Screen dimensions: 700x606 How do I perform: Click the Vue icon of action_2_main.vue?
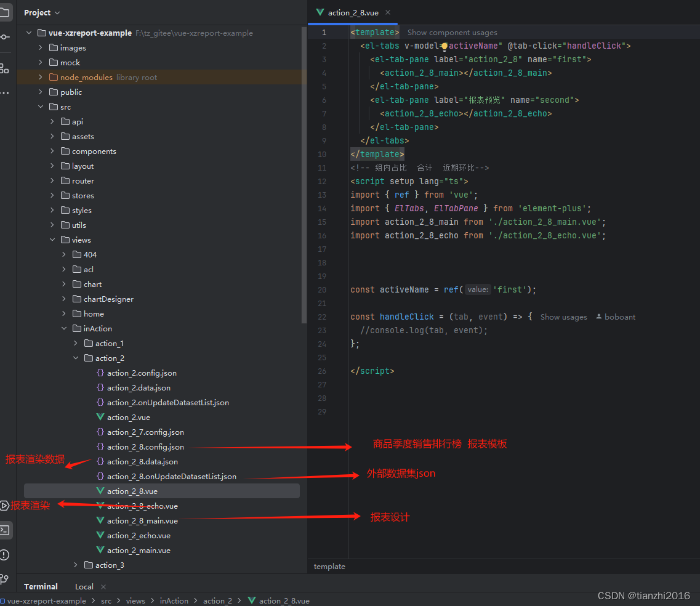(x=100, y=550)
